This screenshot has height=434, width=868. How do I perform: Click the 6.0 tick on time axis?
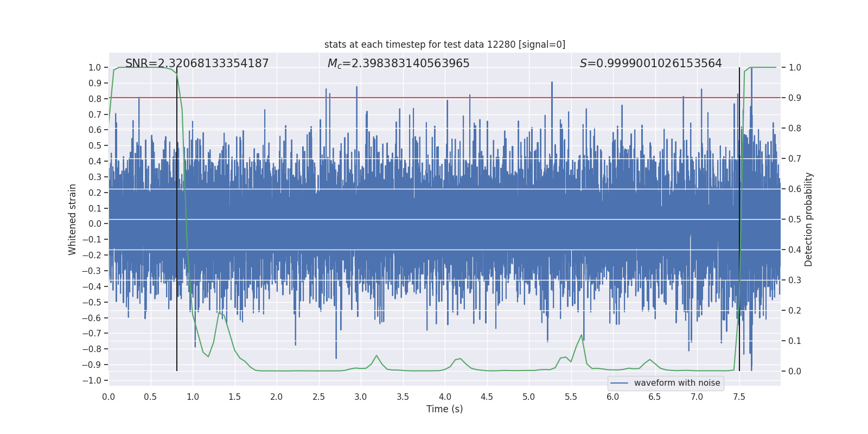[x=613, y=397]
